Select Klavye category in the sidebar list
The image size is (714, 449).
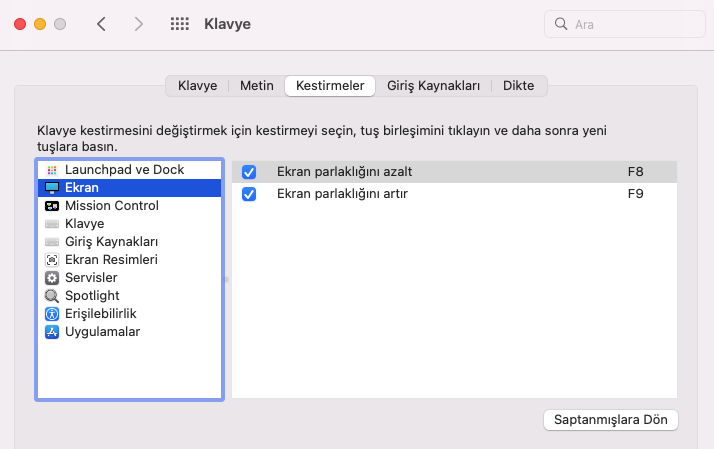(84, 224)
